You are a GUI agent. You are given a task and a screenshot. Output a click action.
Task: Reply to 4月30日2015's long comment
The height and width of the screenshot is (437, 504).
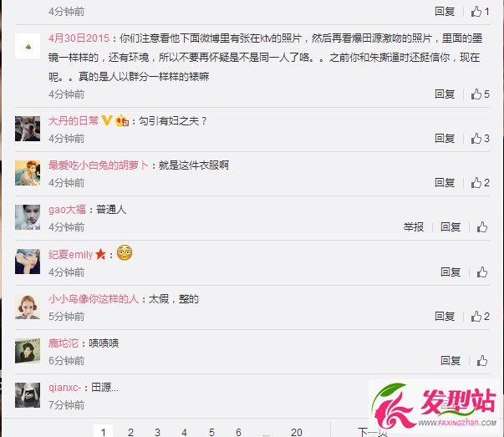[445, 94]
